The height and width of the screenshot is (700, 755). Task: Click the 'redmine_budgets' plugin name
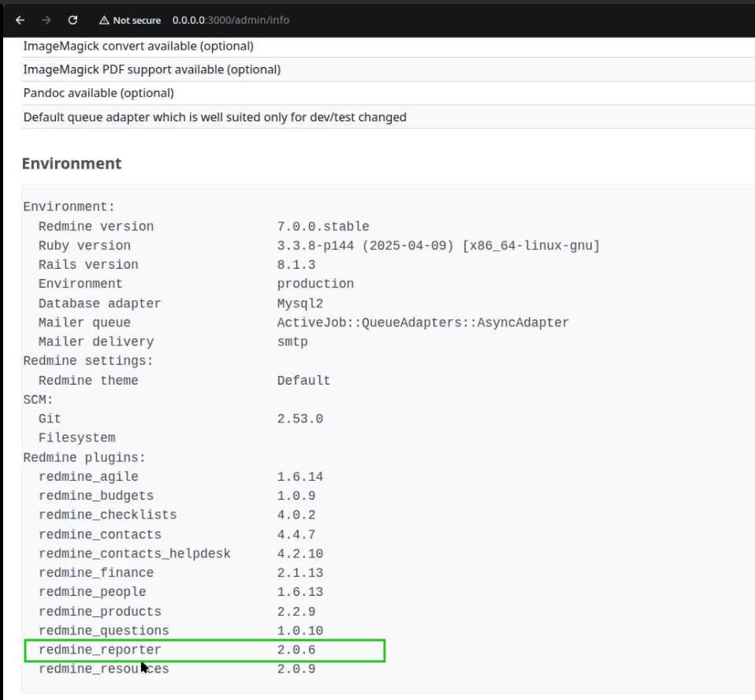coord(96,496)
